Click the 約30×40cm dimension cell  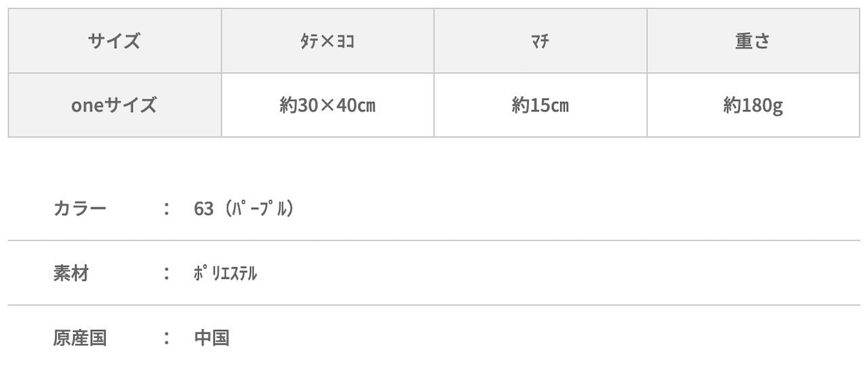[328, 105]
